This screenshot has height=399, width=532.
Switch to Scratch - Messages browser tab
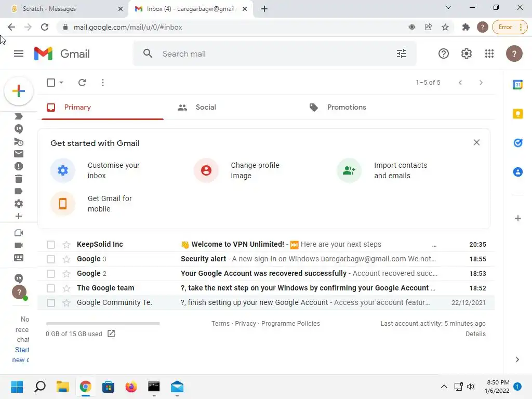pyautogui.click(x=64, y=9)
